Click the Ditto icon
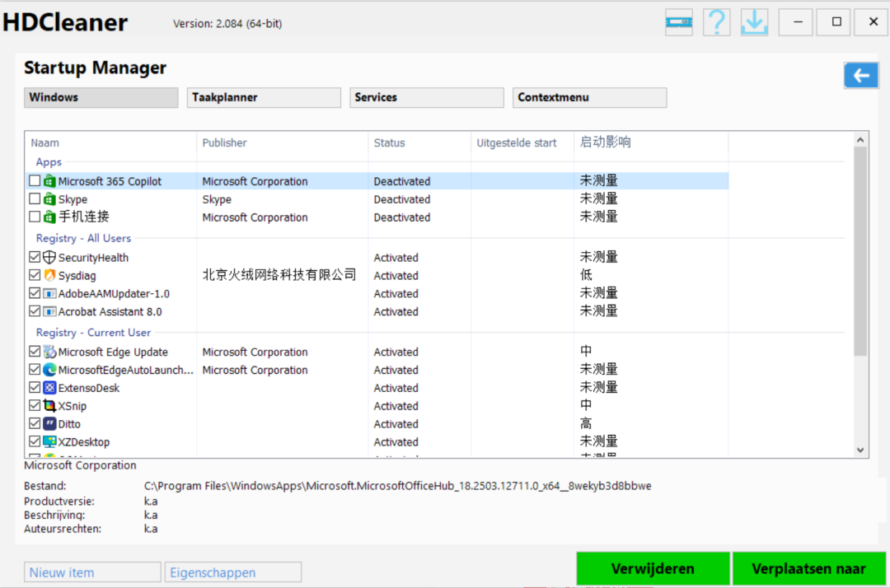 pos(50,424)
